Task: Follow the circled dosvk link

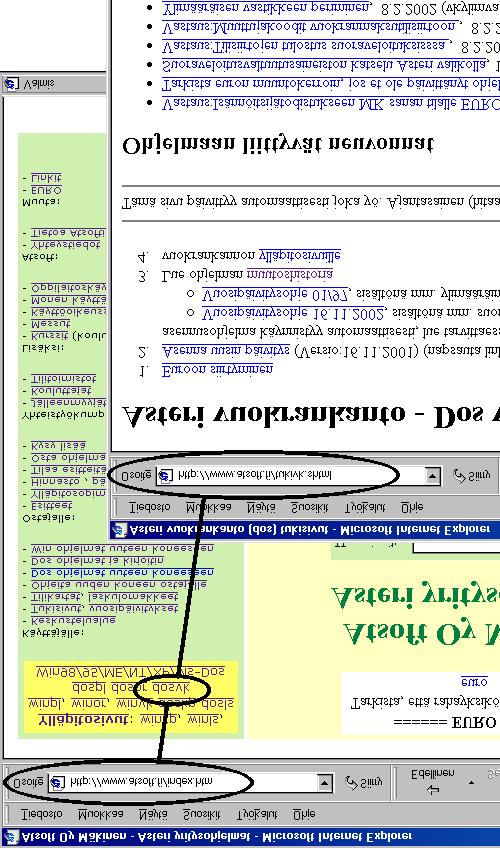Action: [171, 688]
